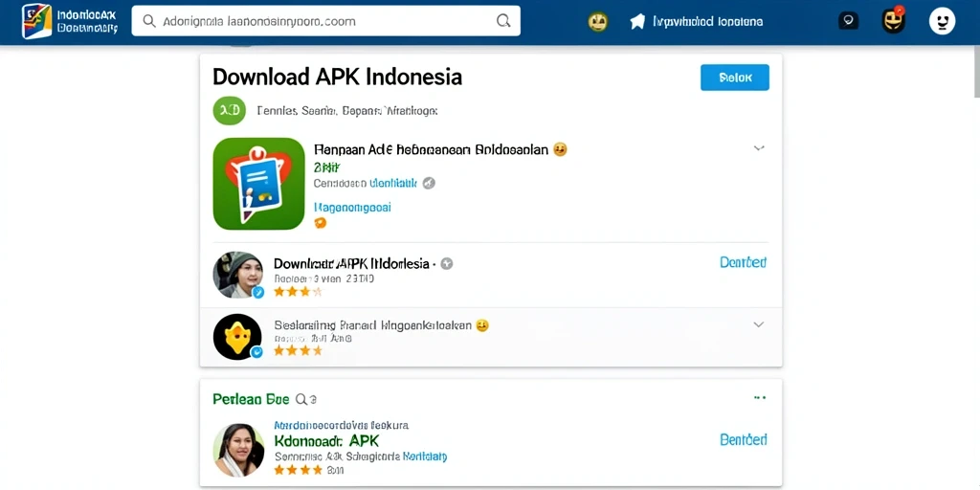Click the blue verified badge on woman avatar
The width and height of the screenshot is (980, 490).
point(258,292)
